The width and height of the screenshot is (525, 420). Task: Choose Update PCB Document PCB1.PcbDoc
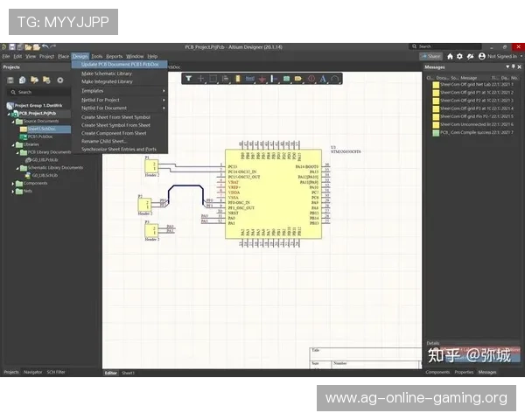[120, 64]
